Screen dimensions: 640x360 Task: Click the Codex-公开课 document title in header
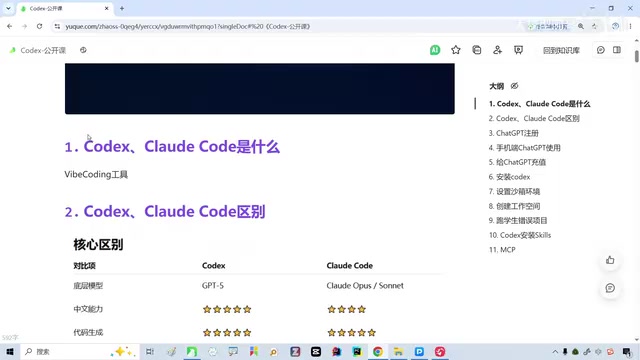point(43,50)
